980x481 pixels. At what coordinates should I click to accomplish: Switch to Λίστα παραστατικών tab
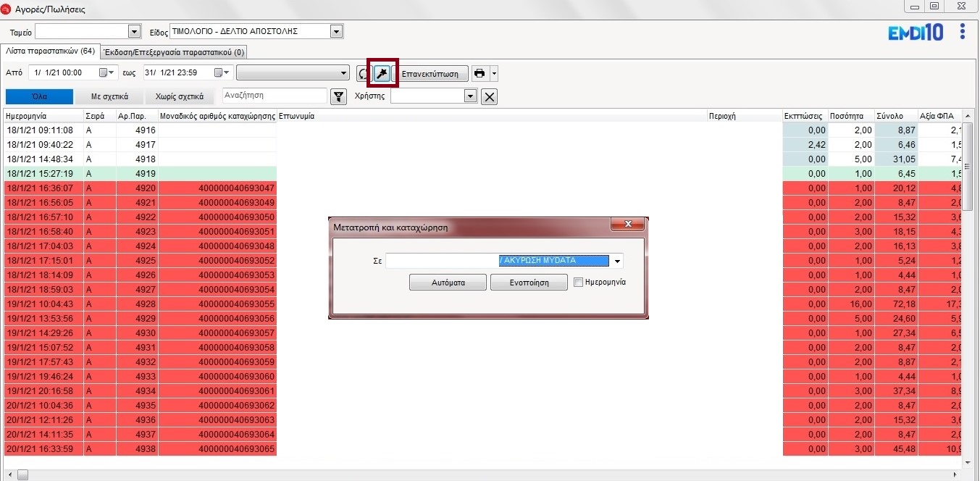pyautogui.click(x=50, y=51)
